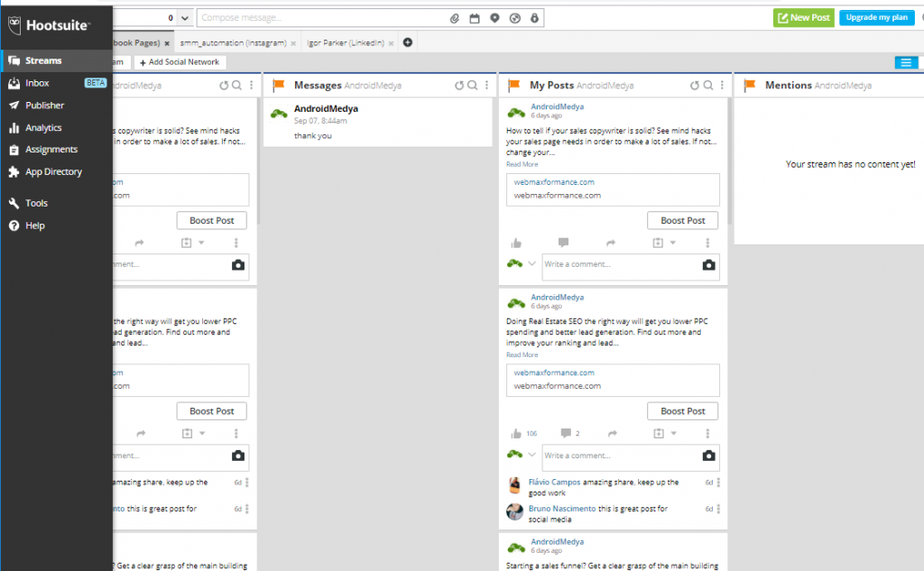The image size is (924, 571).
Task: Like the sales copywriter post in My Posts
Action: [516, 243]
